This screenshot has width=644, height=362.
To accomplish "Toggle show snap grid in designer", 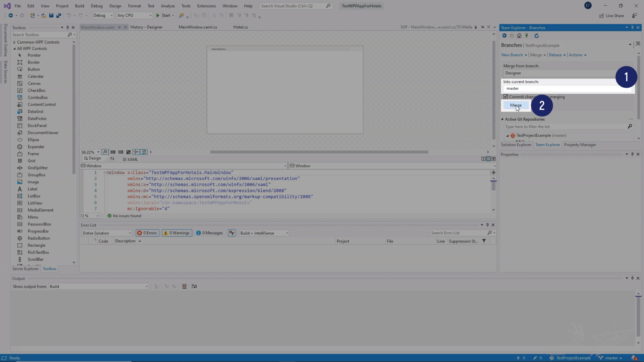I will click(113, 152).
